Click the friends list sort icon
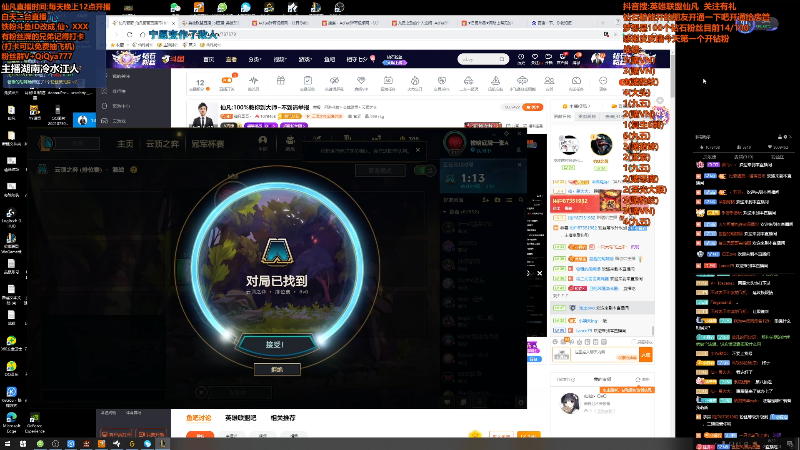800x450 pixels. click(509, 200)
